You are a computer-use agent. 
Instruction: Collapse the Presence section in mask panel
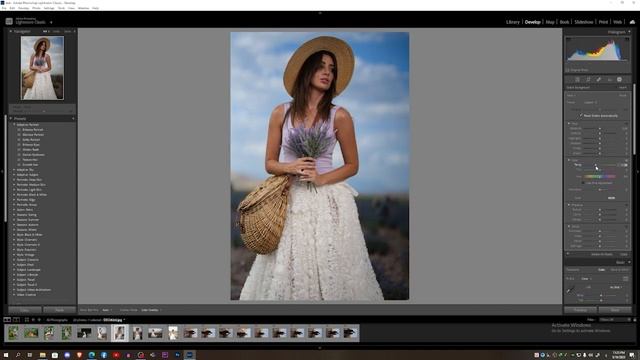point(569,205)
